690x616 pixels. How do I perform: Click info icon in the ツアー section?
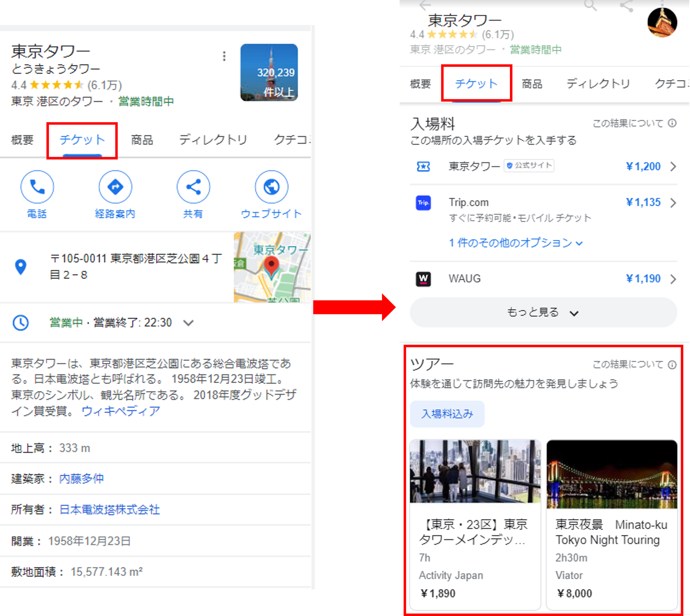click(672, 365)
